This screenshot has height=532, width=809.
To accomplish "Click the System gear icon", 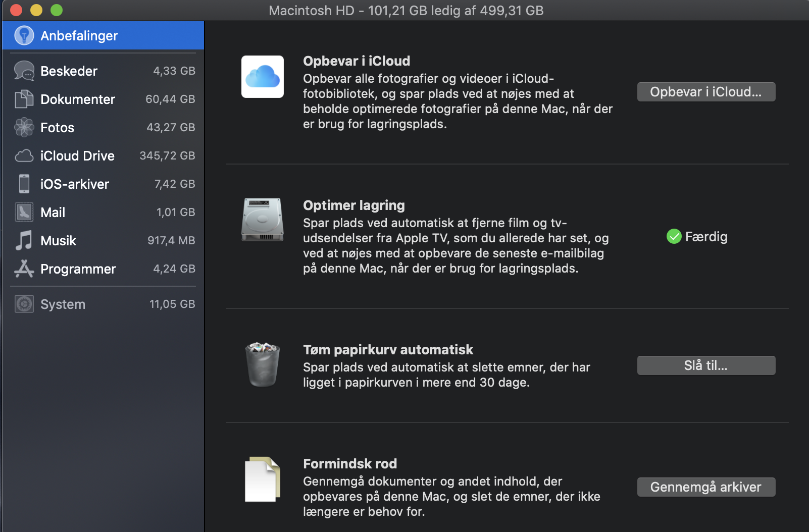I will tap(24, 304).
